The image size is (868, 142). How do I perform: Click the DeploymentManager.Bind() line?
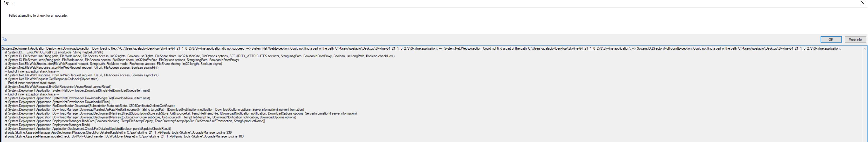click(47, 125)
